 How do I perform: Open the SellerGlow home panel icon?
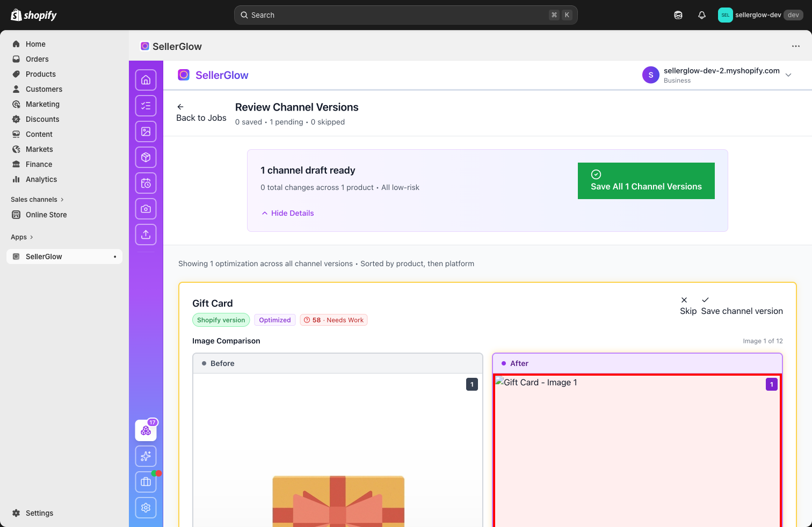pos(146,79)
